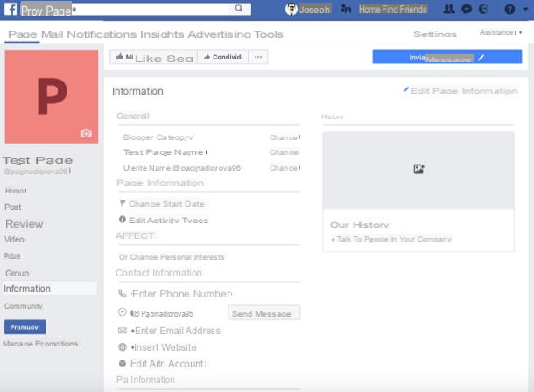Open Manage Promotions link
The image size is (534, 392).
click(x=40, y=344)
